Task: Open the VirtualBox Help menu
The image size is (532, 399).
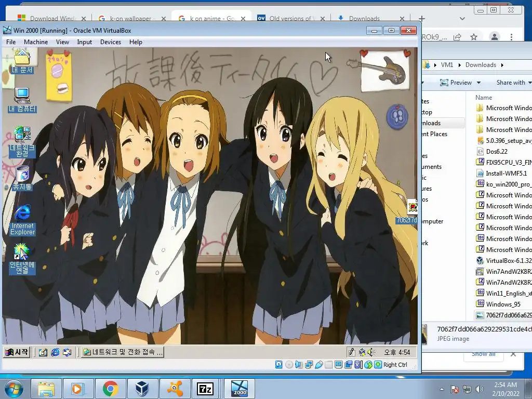Action: coord(136,42)
